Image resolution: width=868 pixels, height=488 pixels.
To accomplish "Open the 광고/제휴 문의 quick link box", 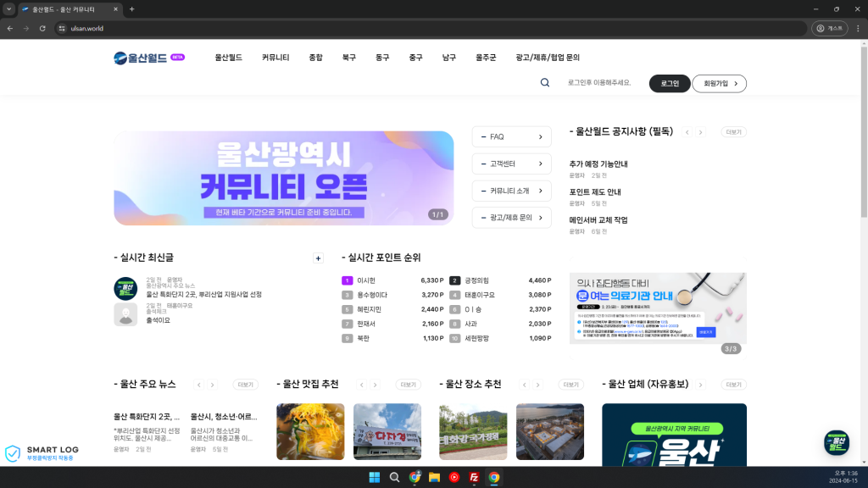I will pos(511,218).
